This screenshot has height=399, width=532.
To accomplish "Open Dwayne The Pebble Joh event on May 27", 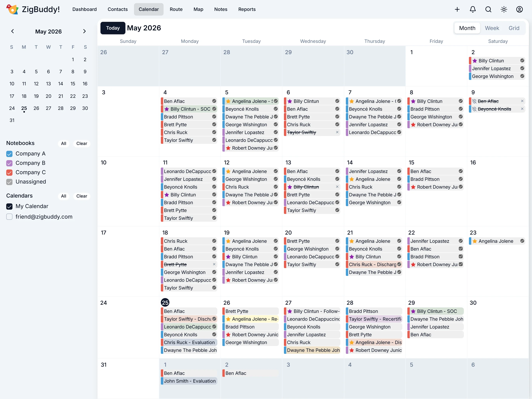I will click(x=312, y=350).
